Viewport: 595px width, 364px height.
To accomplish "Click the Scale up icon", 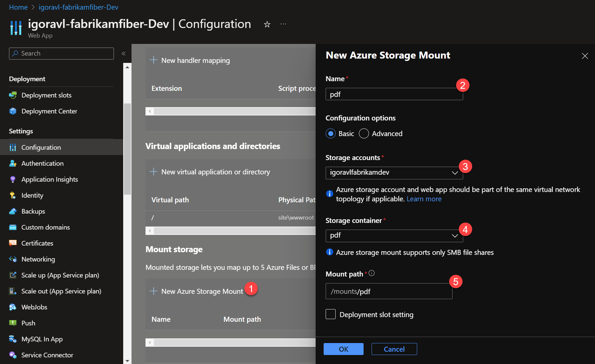I will 13,275.
